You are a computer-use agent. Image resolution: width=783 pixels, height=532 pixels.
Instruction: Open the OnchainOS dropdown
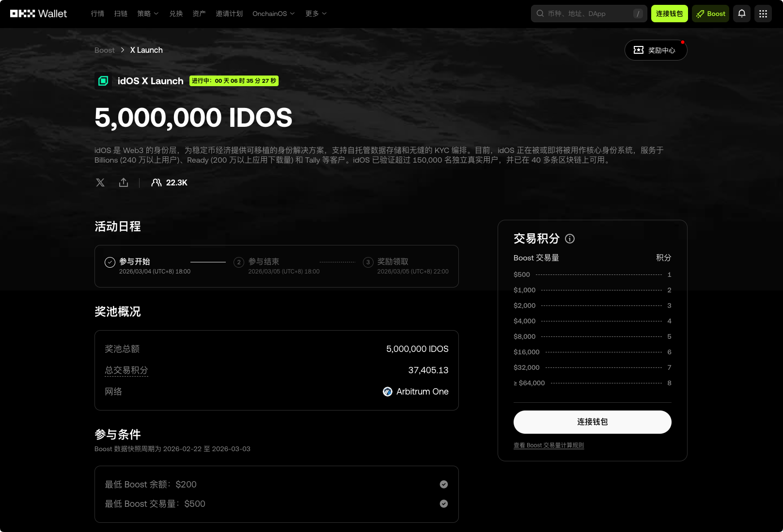pyautogui.click(x=273, y=14)
